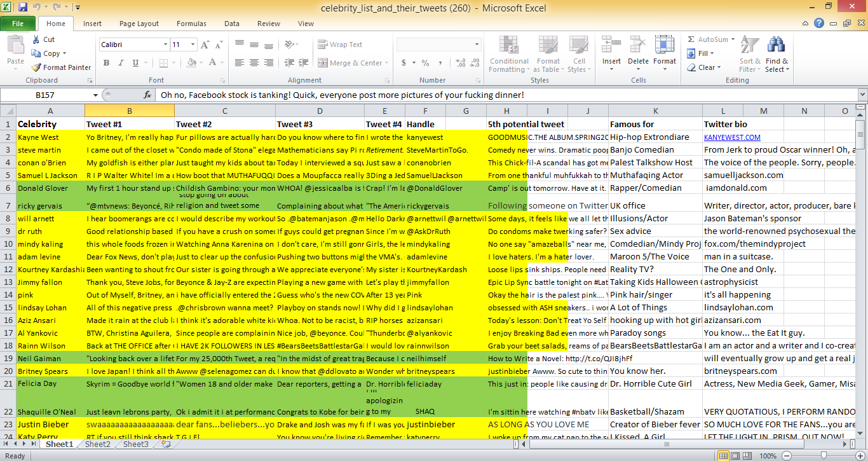868x461 pixels.
Task: Open the font size dropdown
Action: coord(193,45)
